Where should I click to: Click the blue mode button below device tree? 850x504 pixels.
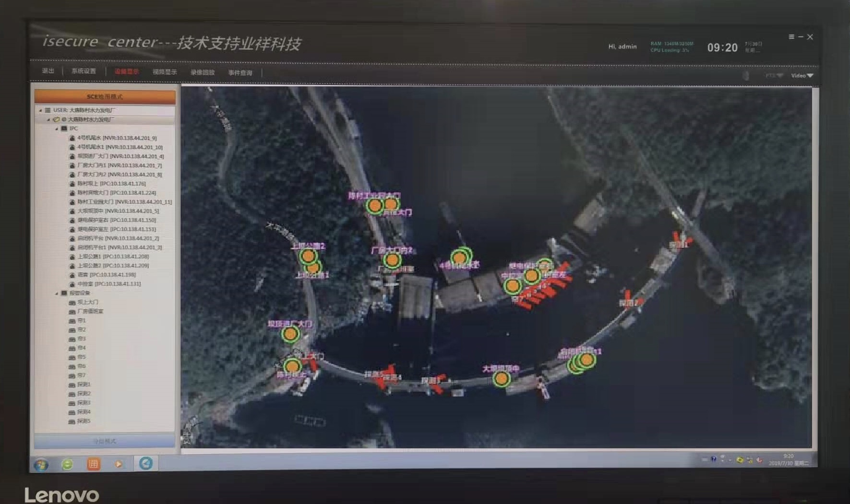[105, 441]
